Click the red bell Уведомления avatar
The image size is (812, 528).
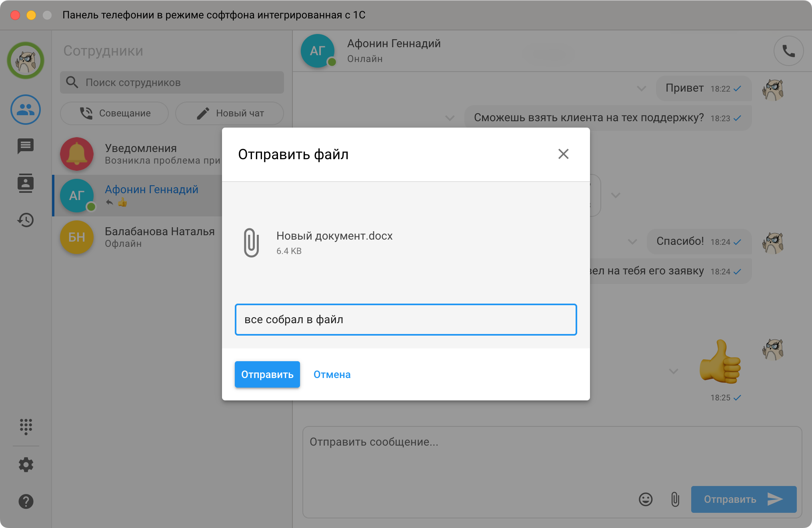77,154
